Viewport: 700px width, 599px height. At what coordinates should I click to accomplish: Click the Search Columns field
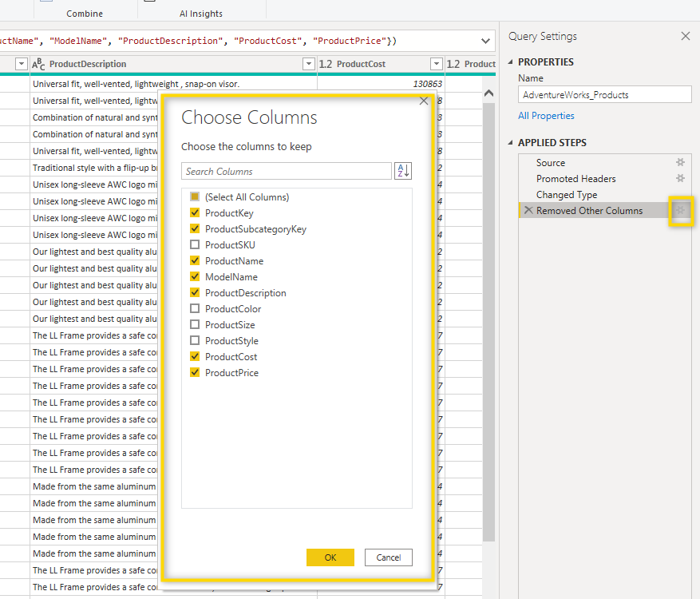(287, 172)
